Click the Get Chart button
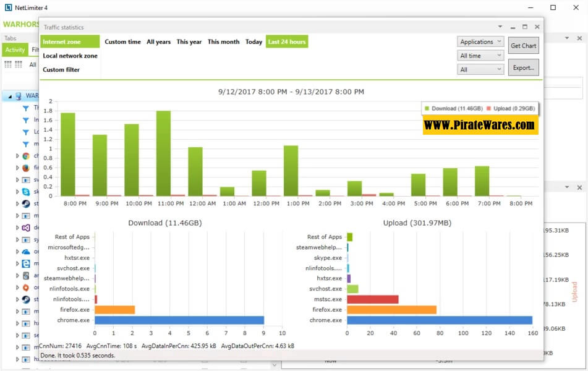Viewport: 588px width, 371px height. 523,46
